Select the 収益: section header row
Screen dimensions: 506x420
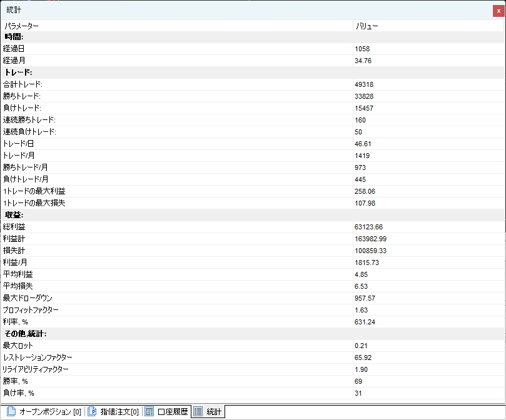pyautogui.click(x=14, y=215)
